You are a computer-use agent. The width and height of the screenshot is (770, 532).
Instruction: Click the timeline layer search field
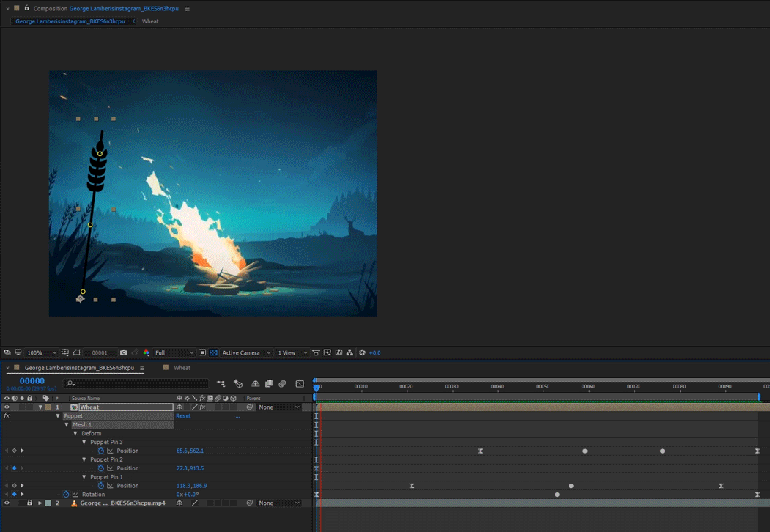(x=136, y=384)
